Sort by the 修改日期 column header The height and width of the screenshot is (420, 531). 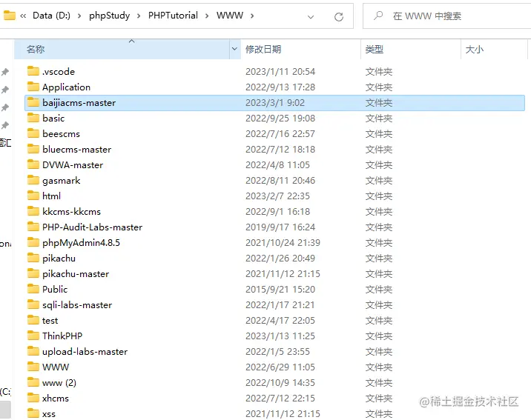pos(300,50)
